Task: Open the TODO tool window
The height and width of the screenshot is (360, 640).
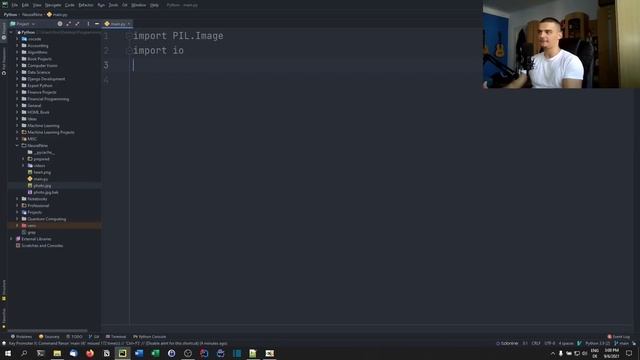Action: (74, 337)
